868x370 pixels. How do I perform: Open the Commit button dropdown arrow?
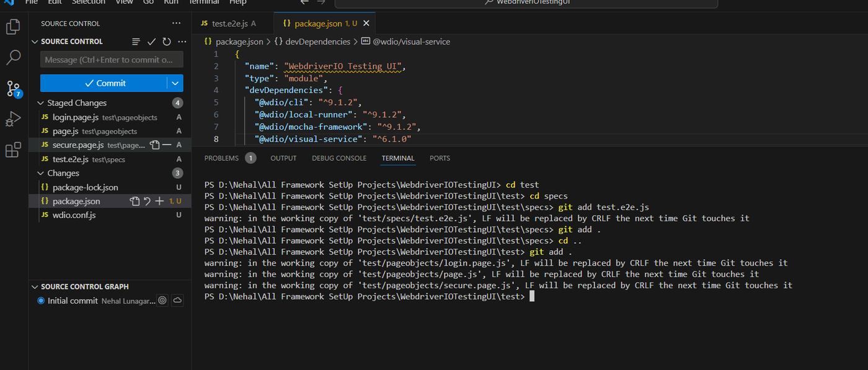[x=175, y=83]
